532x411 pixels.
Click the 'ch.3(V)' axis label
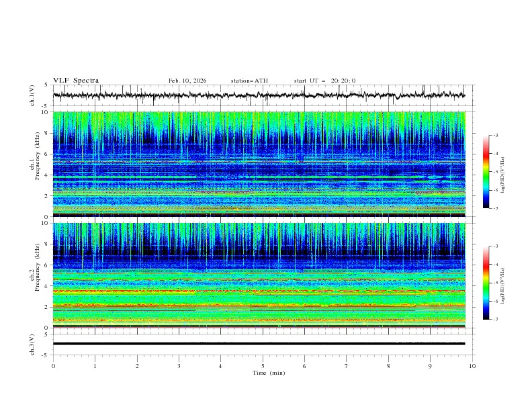point(32,345)
